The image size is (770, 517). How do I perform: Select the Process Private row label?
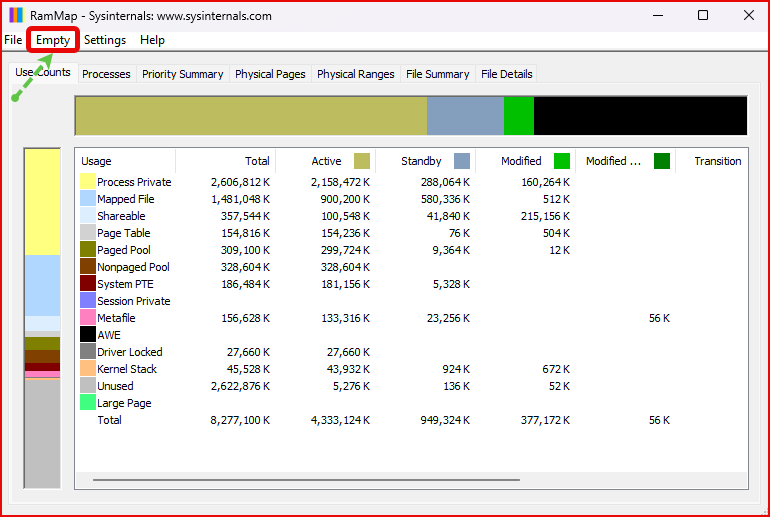(134, 182)
